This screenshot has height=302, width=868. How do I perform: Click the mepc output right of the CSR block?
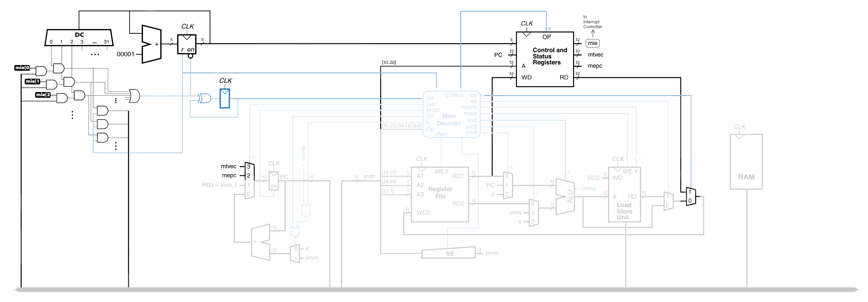tap(595, 66)
